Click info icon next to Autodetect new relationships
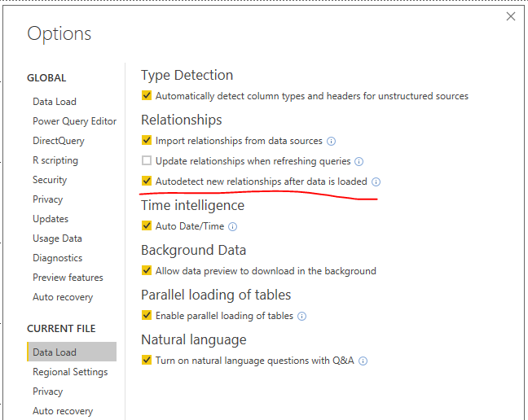 tap(376, 182)
